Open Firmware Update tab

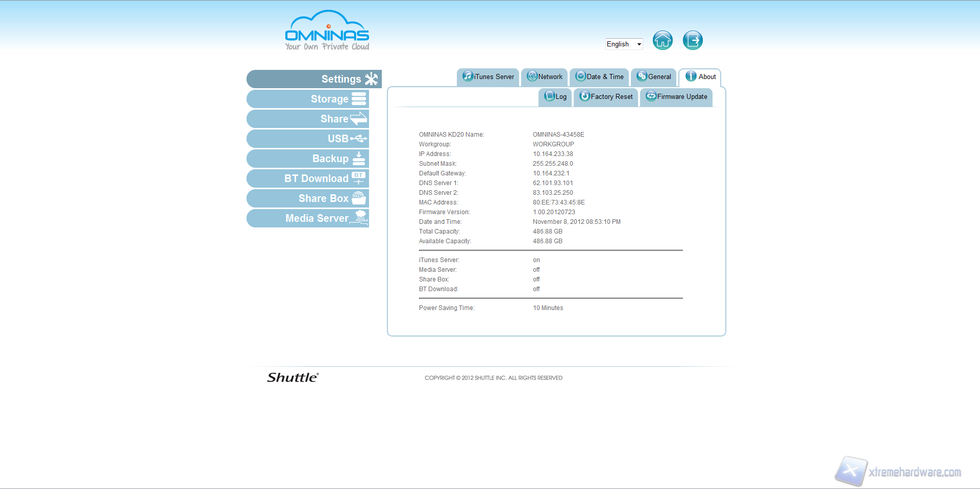tap(676, 97)
